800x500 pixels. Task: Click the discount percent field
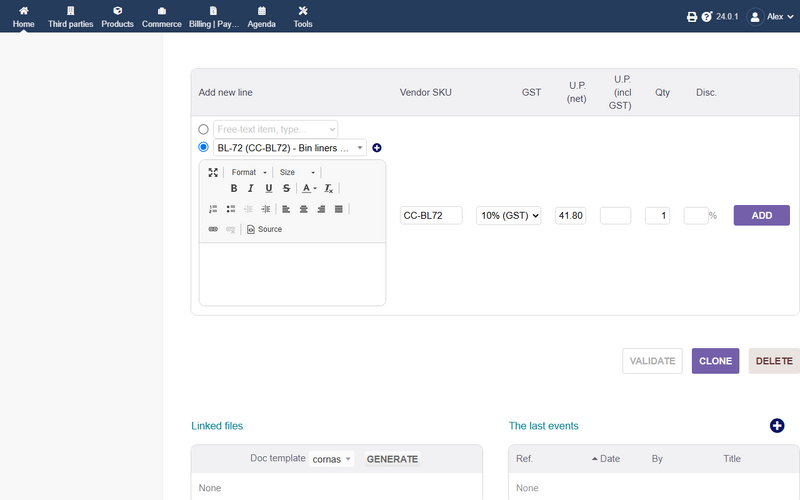(x=696, y=215)
